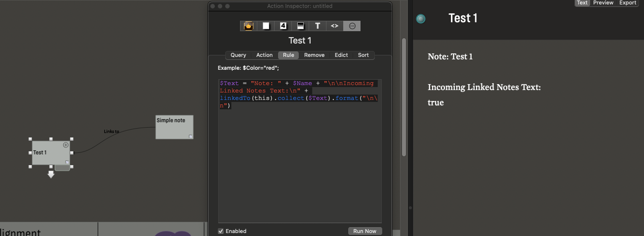Open the Properties inspector icon showing 4
The height and width of the screenshot is (236, 644).
pyautogui.click(x=283, y=26)
